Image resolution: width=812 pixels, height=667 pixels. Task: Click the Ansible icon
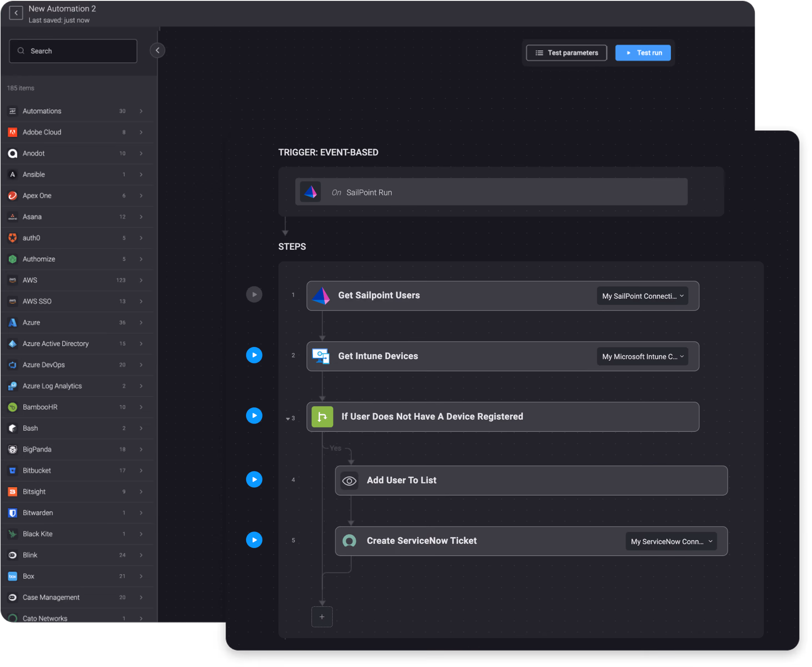13,174
